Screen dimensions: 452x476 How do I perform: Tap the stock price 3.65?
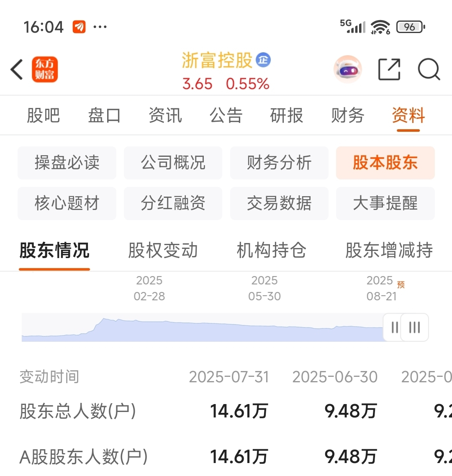tap(197, 84)
